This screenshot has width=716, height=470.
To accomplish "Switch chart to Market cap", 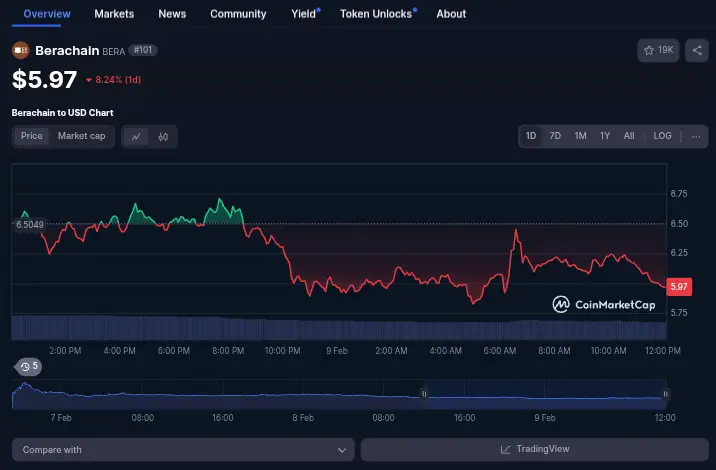I will (x=81, y=136).
